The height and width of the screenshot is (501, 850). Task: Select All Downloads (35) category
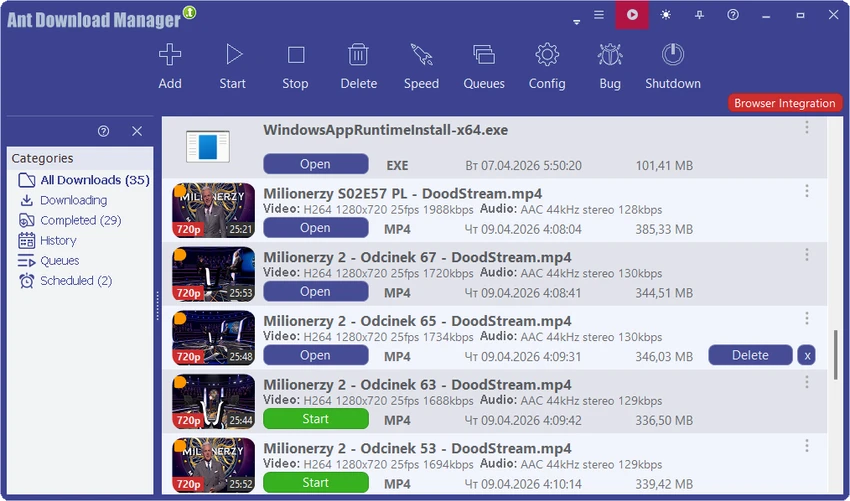[x=84, y=180]
